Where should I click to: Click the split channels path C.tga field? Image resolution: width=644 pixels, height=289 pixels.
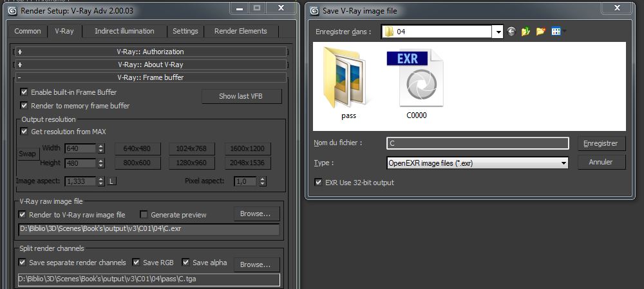point(149,279)
